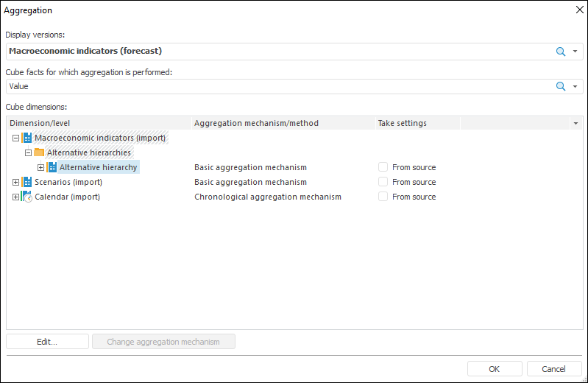Click Macroeconomic indicators (import) dimension icon

pos(27,138)
